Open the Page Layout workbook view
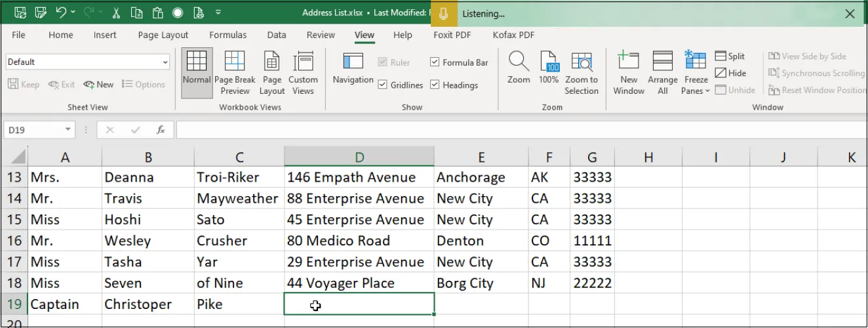868x328 pixels. tap(271, 73)
